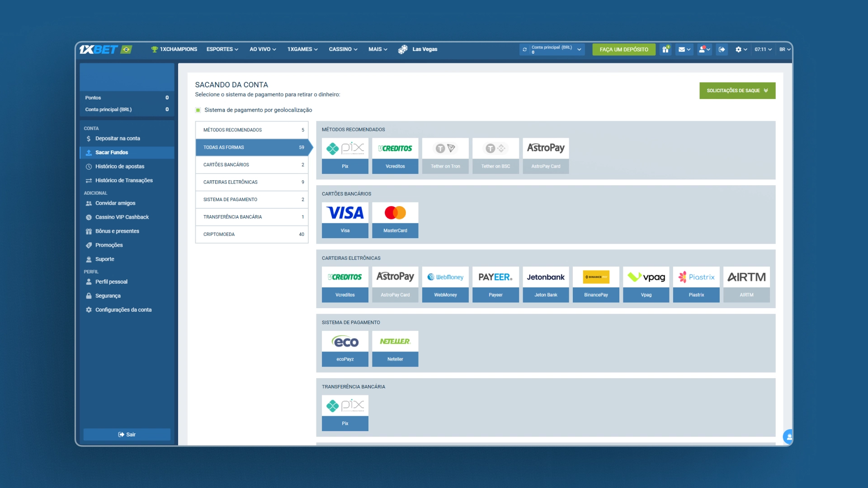The width and height of the screenshot is (868, 488).
Task: Choose Payeer wallet
Action: click(495, 284)
